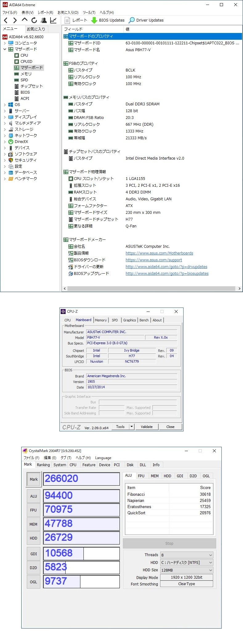Open the biosupdates BIOS upgrade link
243x644 pixels.
167,274
